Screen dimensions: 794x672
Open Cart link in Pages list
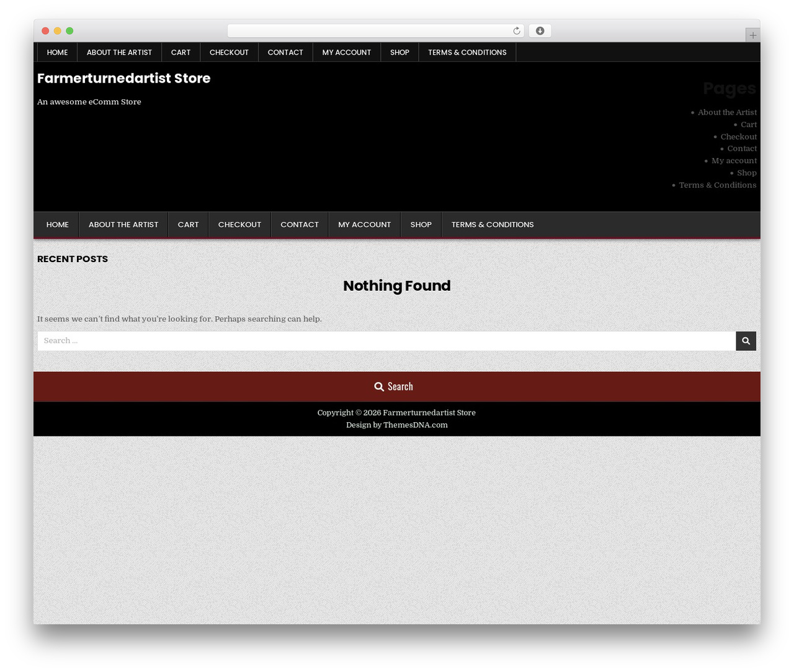[749, 125]
